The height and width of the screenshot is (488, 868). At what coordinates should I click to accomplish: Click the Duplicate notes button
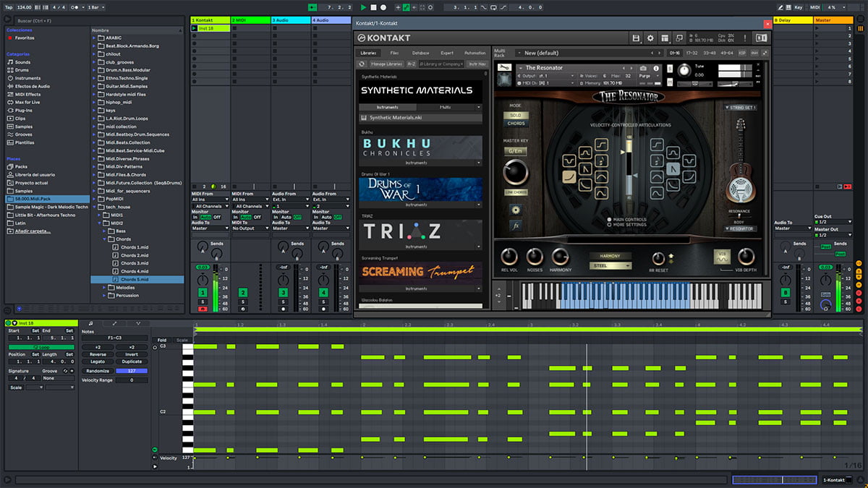point(132,362)
